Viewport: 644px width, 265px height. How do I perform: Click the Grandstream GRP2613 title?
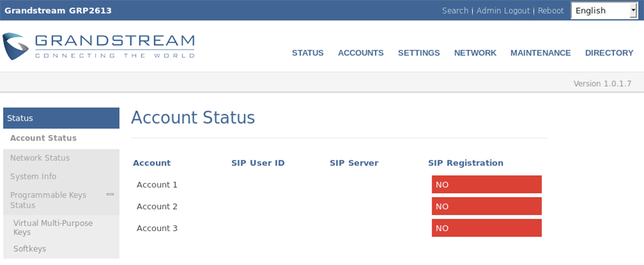coord(58,11)
